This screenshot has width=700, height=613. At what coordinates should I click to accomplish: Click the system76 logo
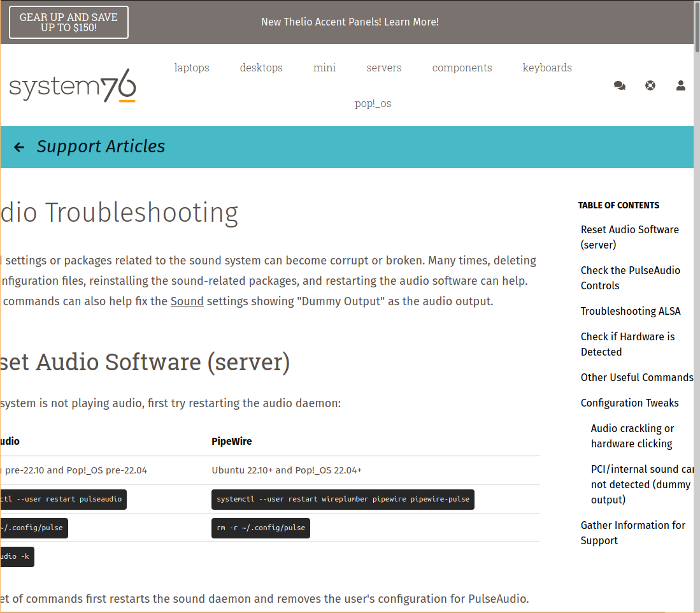click(x=72, y=85)
